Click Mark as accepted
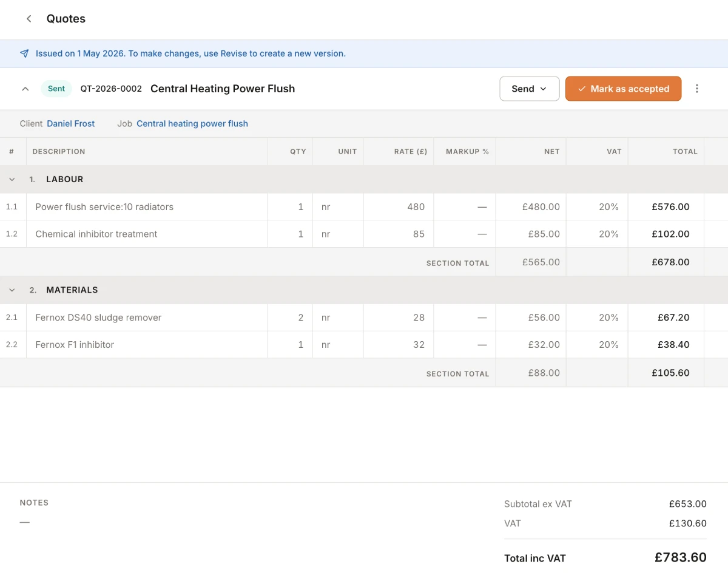The image size is (728, 578). click(x=623, y=89)
